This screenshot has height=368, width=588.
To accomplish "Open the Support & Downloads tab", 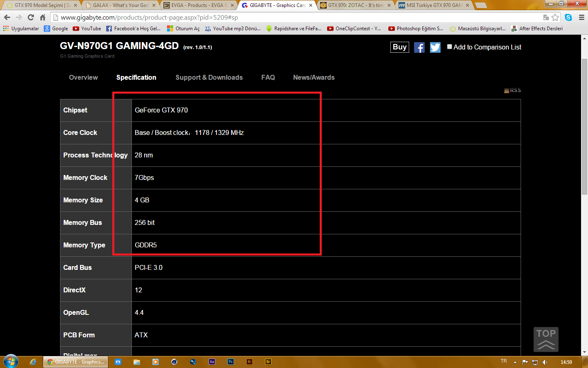I will pyautogui.click(x=209, y=78).
